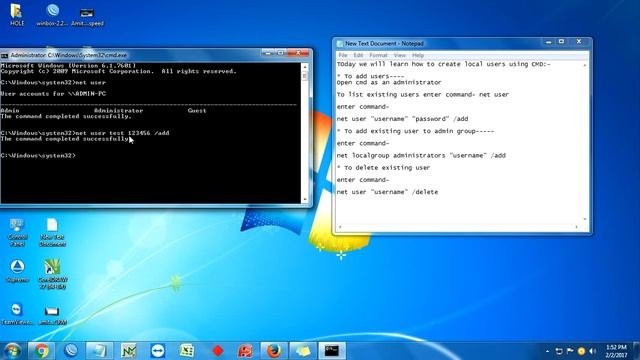
Task: Open the red diamond app on taskbar
Action: pos(218,351)
